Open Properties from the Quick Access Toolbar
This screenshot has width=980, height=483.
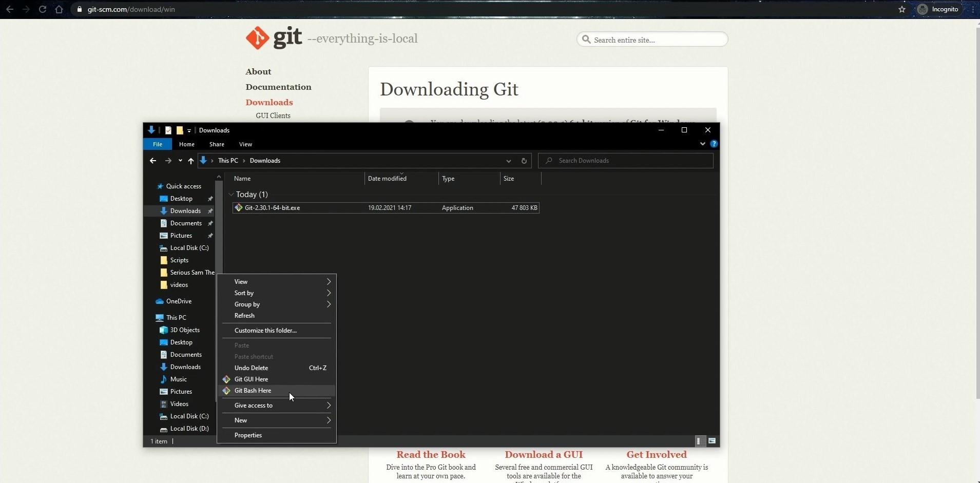coord(169,130)
